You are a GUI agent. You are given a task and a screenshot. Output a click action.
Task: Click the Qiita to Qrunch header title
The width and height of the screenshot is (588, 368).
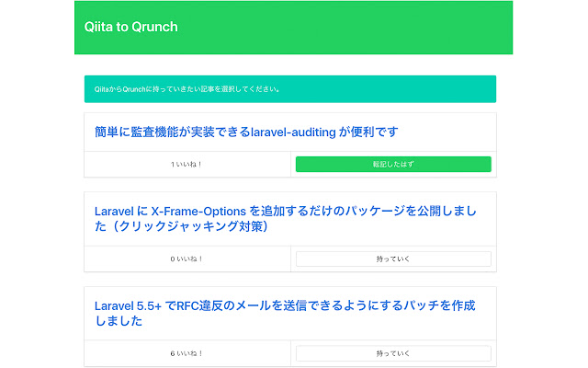130,27
